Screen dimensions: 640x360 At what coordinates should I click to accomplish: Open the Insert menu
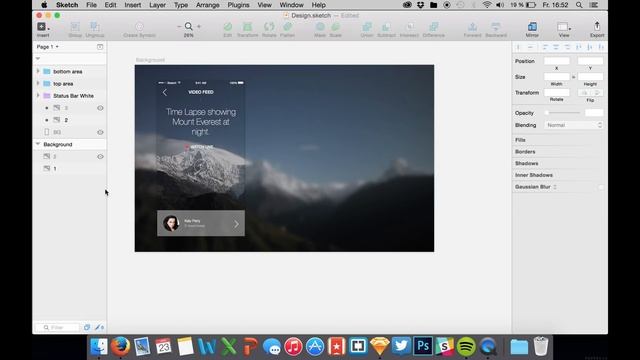(x=133, y=5)
